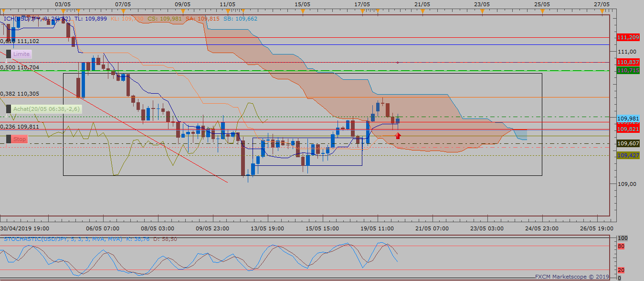Select the STOCHASTIC(USD/JPY) indicator label
The height and width of the screenshot is (281, 644).
63,238
